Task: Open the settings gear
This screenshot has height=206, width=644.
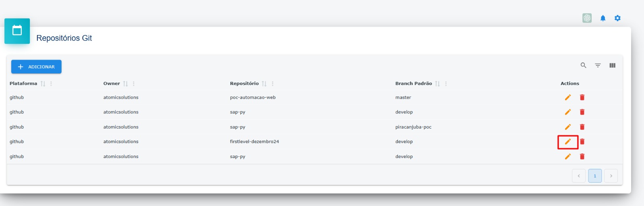Action: pos(617,18)
